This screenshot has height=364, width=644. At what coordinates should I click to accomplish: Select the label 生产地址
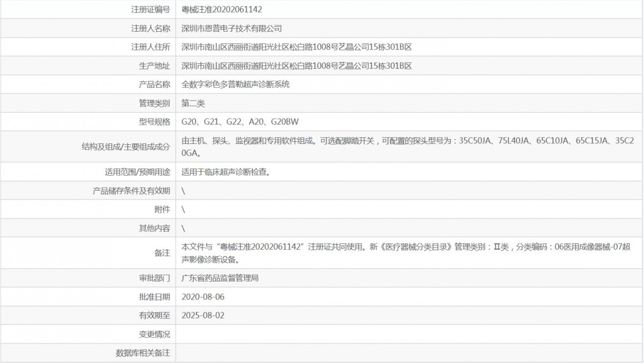[x=155, y=65]
